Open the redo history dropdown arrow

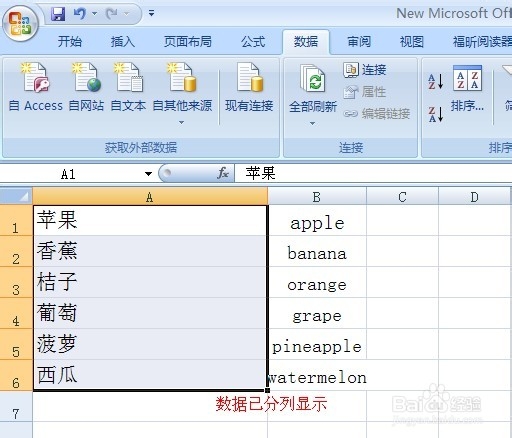tap(127, 14)
